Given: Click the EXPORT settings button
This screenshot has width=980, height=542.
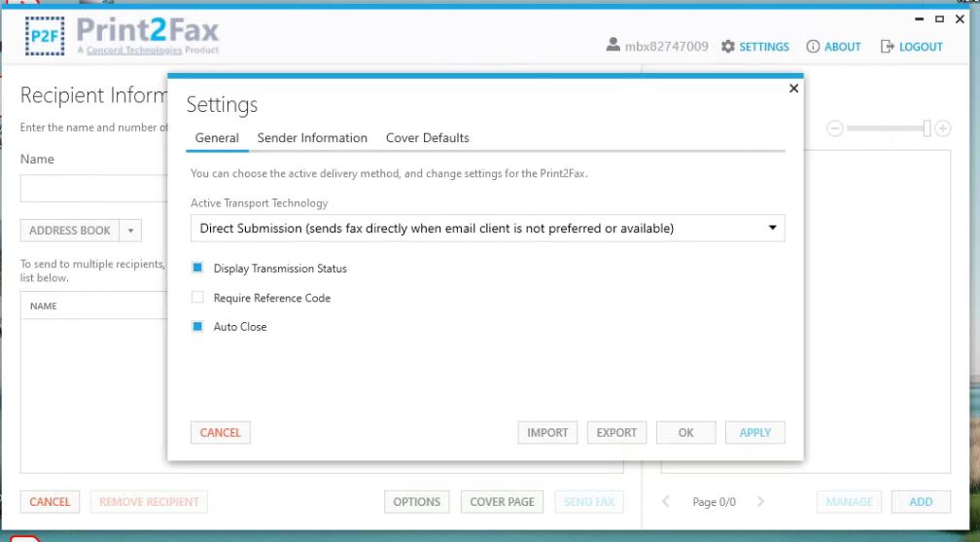Looking at the screenshot, I should (x=616, y=432).
